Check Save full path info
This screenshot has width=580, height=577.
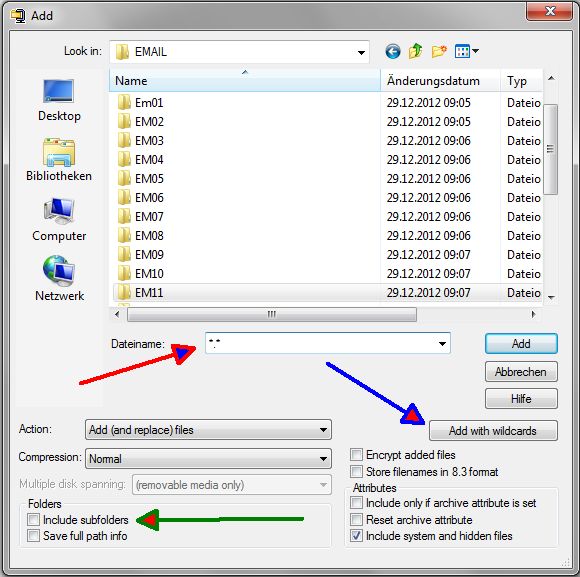pyautogui.click(x=33, y=536)
